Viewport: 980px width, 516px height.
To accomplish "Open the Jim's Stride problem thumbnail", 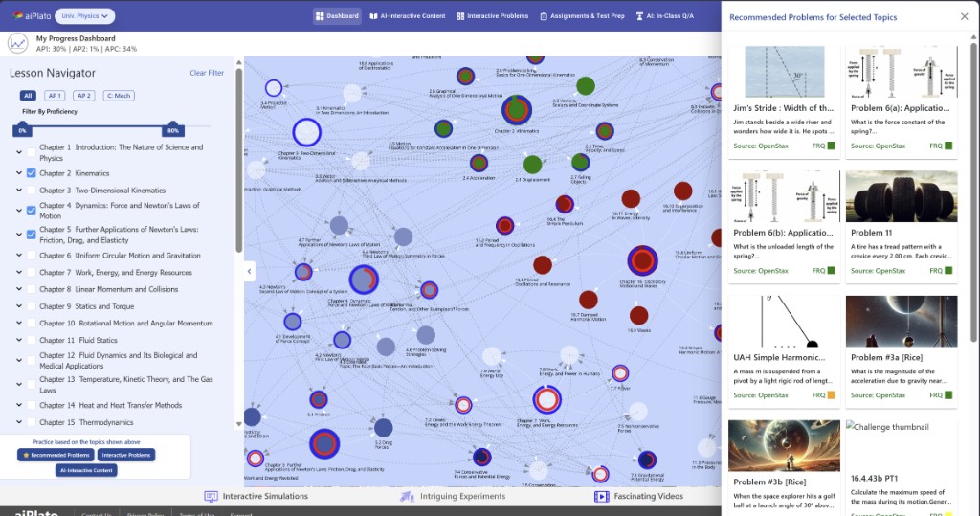I will coord(784,71).
